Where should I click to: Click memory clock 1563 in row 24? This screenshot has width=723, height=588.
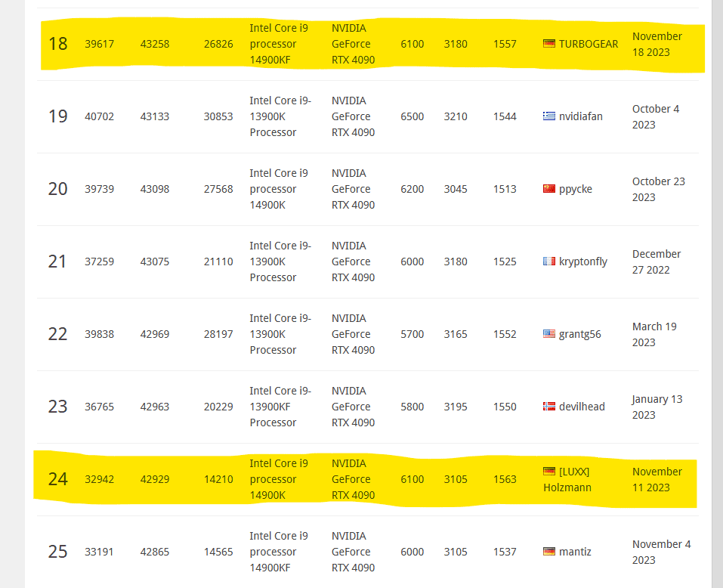505,479
